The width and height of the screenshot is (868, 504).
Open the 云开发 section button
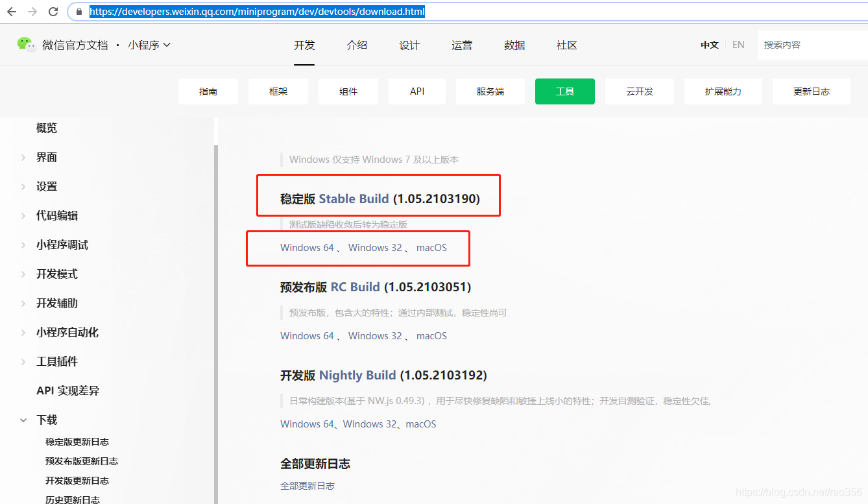[x=640, y=91]
